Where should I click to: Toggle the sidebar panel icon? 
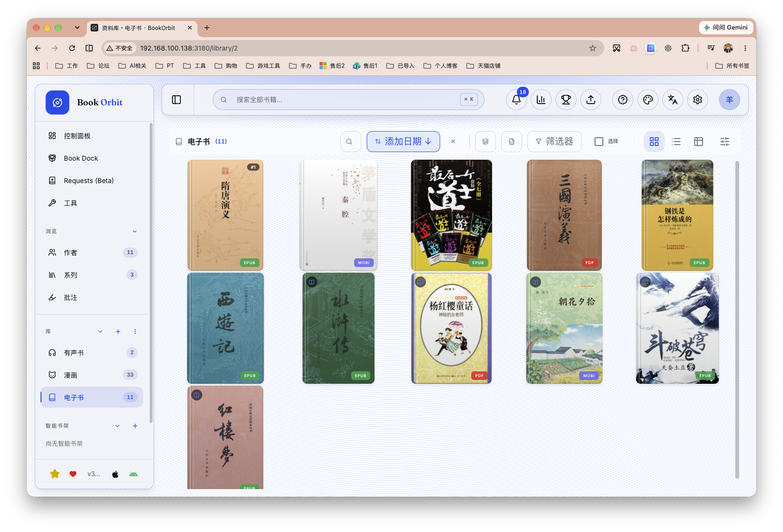point(176,100)
